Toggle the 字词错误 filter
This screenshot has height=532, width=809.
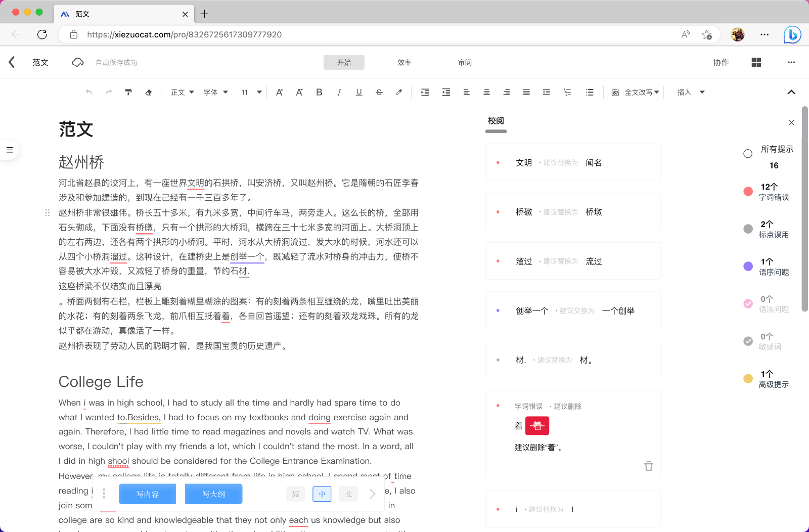pos(748,191)
